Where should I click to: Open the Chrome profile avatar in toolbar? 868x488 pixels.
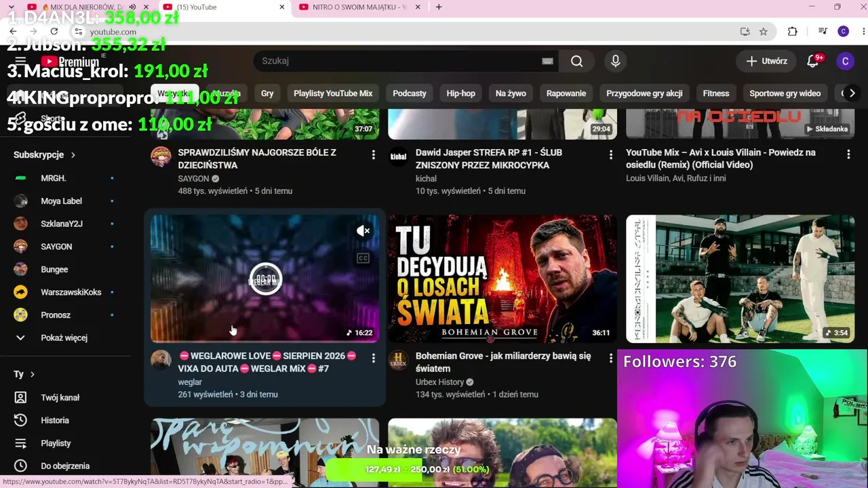click(x=843, y=31)
